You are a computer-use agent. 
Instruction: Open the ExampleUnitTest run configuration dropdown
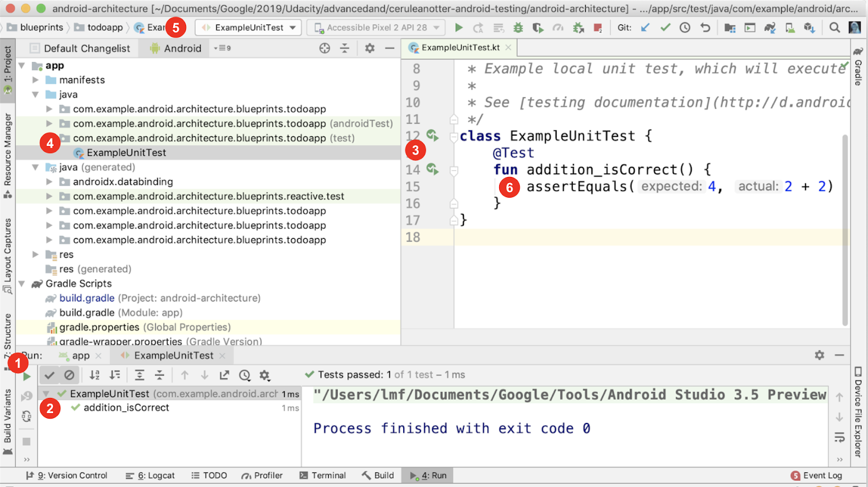click(249, 28)
